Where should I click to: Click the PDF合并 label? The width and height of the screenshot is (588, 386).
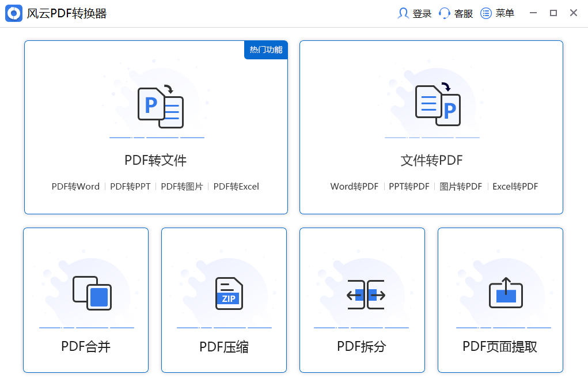86,347
